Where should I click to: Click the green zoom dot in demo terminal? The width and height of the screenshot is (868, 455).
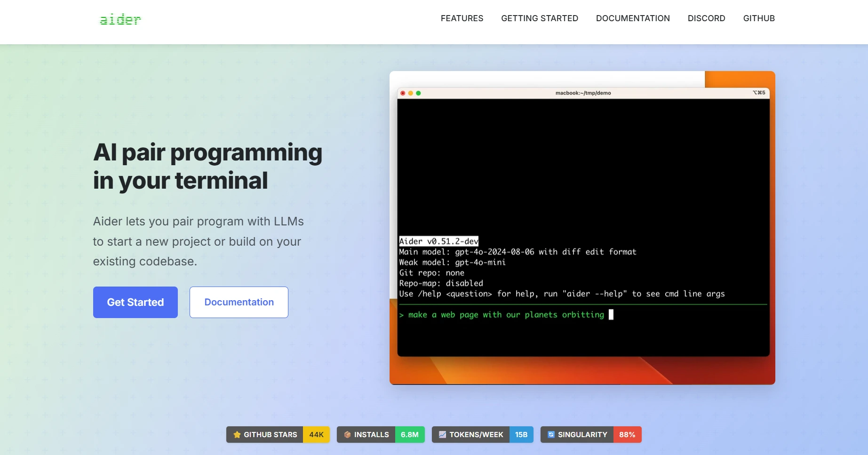click(418, 93)
